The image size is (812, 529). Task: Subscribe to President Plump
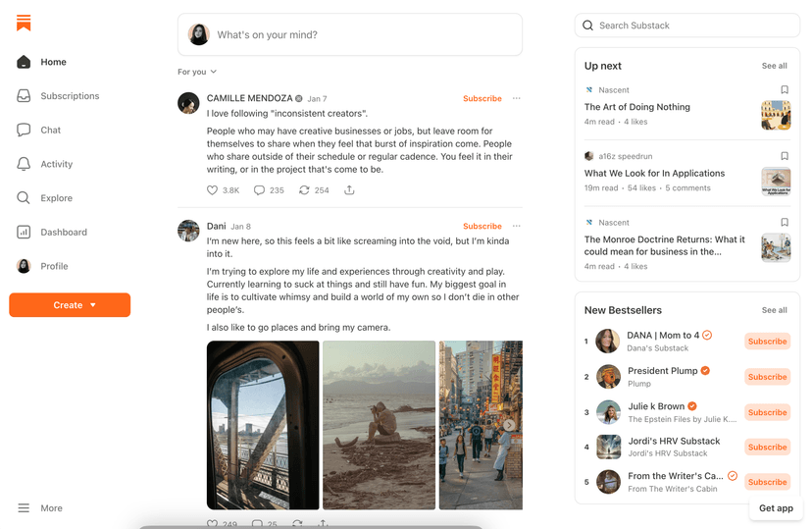click(x=768, y=377)
